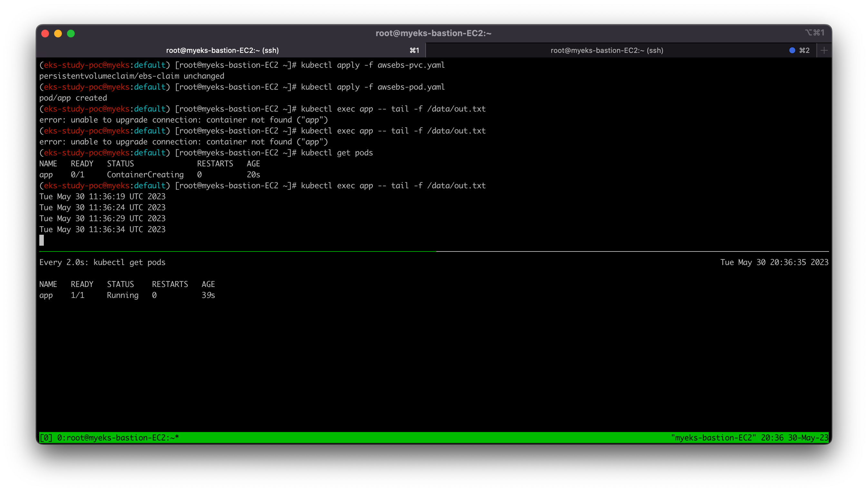Click the blue activity dot on second tab
The image size is (868, 492).
[792, 50]
